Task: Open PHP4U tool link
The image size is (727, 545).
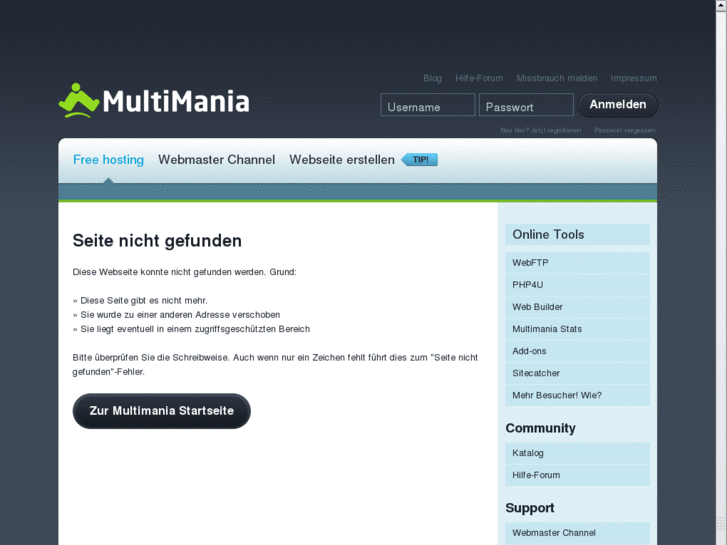Action: click(577, 285)
